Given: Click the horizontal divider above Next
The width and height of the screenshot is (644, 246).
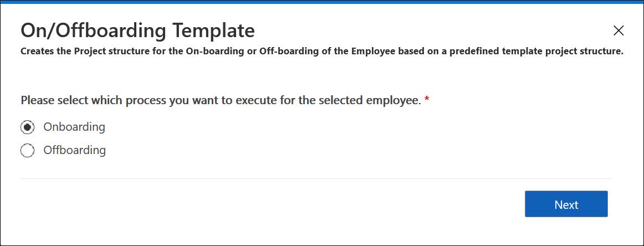Looking at the screenshot, I should [316, 178].
